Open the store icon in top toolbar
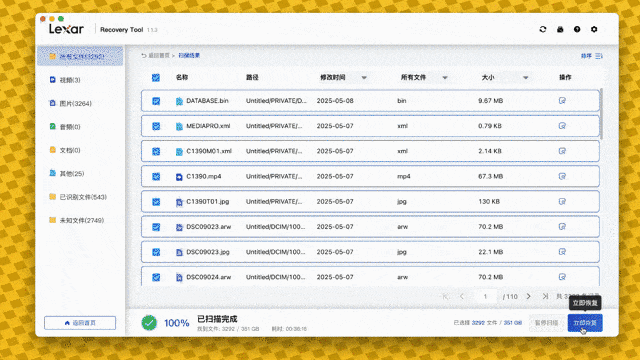 (560, 29)
